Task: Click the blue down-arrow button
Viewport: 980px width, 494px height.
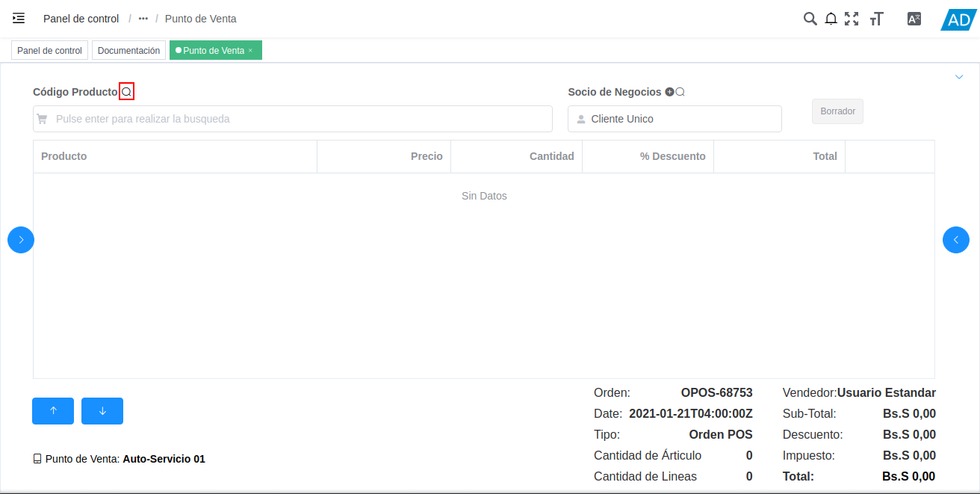Action: tap(102, 411)
